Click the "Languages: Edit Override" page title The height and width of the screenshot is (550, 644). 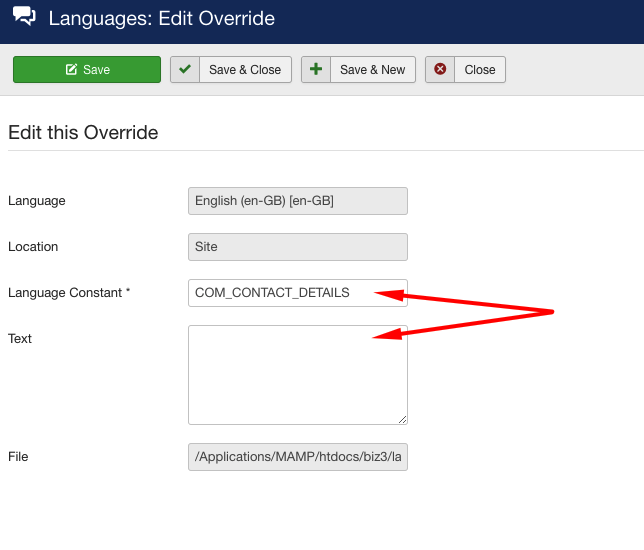click(161, 18)
